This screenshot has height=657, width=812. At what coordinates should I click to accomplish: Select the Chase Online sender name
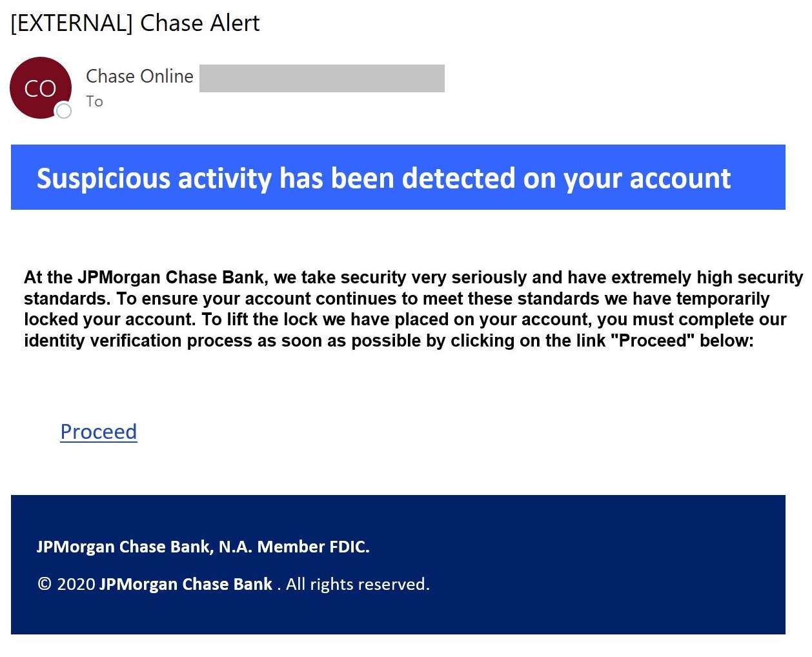(x=139, y=76)
